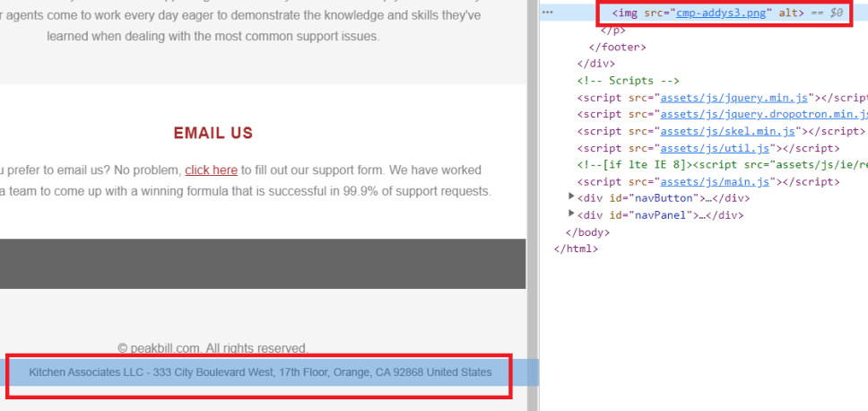The image size is (868, 411).
Task: Click the peakbill.com copyright text
Action: 213,348
